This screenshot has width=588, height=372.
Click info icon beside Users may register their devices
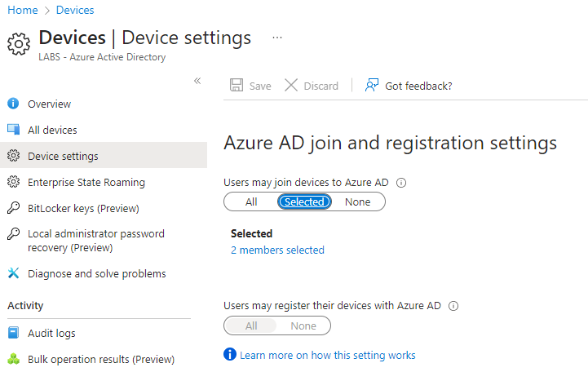tap(453, 306)
